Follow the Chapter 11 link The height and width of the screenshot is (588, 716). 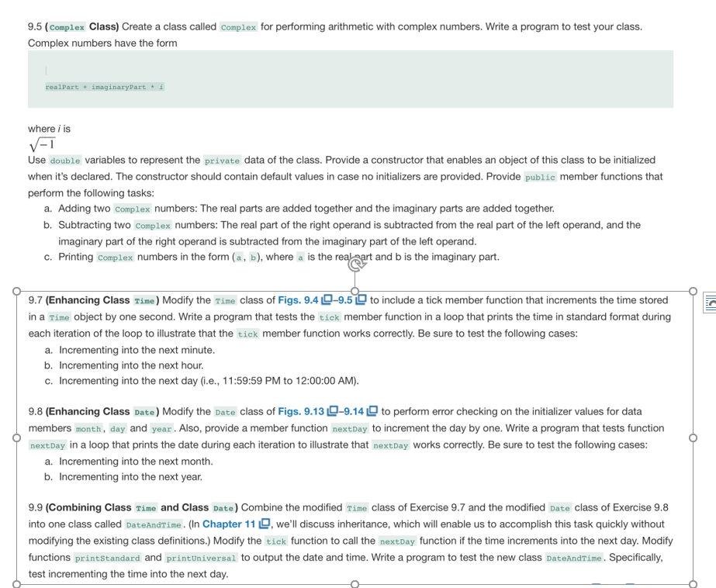coord(229,524)
